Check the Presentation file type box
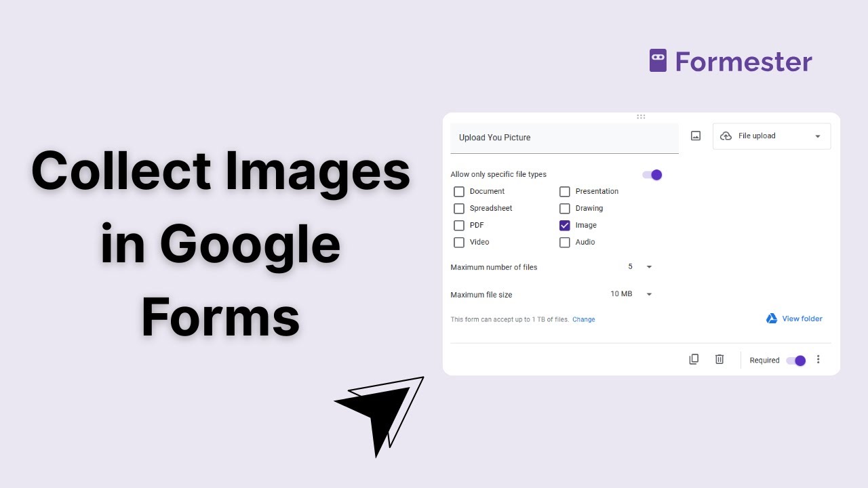Image resolution: width=868 pixels, height=488 pixels. pos(565,192)
